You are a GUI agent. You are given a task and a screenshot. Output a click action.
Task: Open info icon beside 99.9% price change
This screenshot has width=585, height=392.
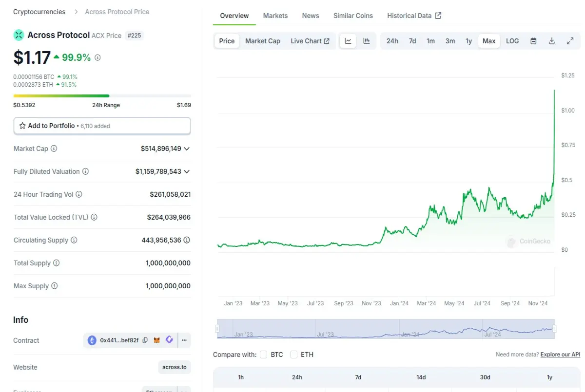pyautogui.click(x=97, y=57)
